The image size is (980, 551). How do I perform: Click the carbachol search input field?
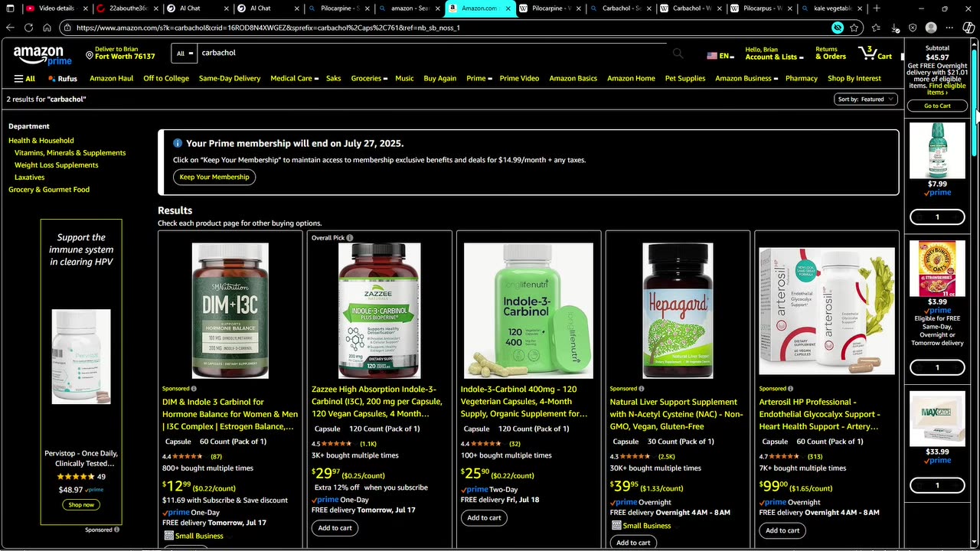[x=433, y=53]
